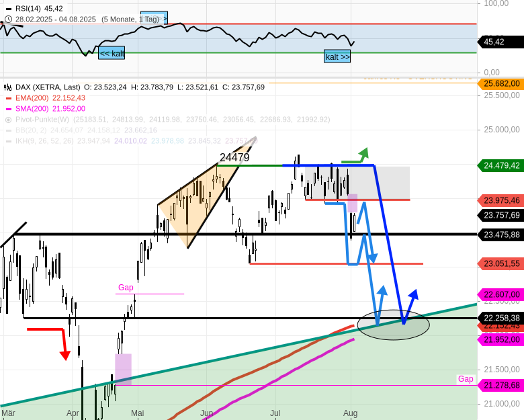
Task: Click the Mai label on time axis
Action: click(x=137, y=413)
